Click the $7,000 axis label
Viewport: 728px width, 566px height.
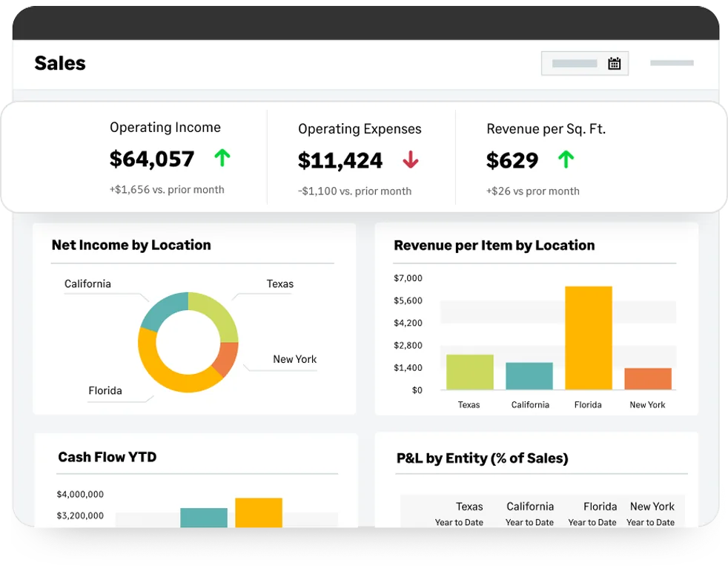(408, 278)
